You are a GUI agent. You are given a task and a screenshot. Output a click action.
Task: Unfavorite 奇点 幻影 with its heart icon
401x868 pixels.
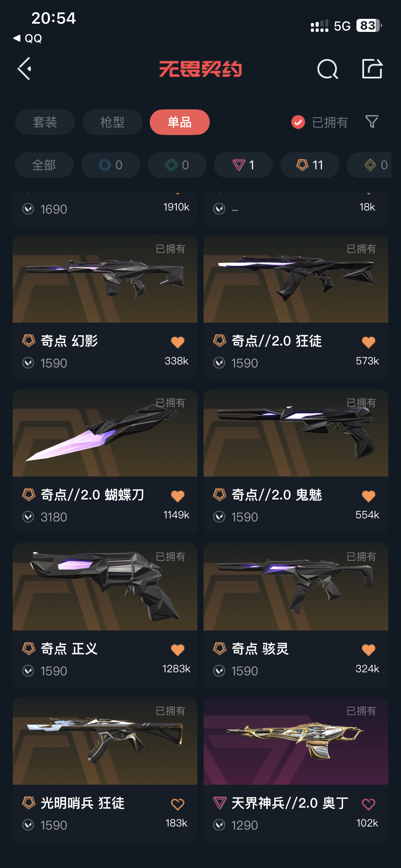coord(178,342)
